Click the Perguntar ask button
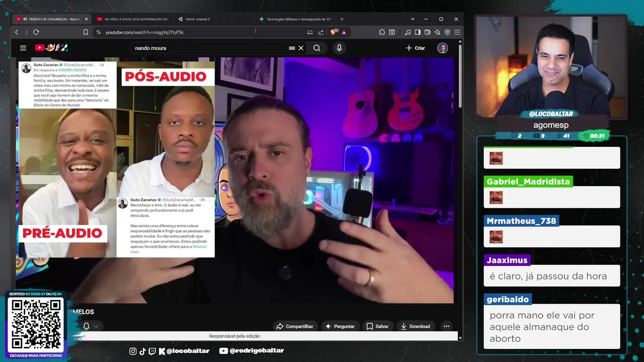Screen dimensions: 644x362 pos(340,326)
